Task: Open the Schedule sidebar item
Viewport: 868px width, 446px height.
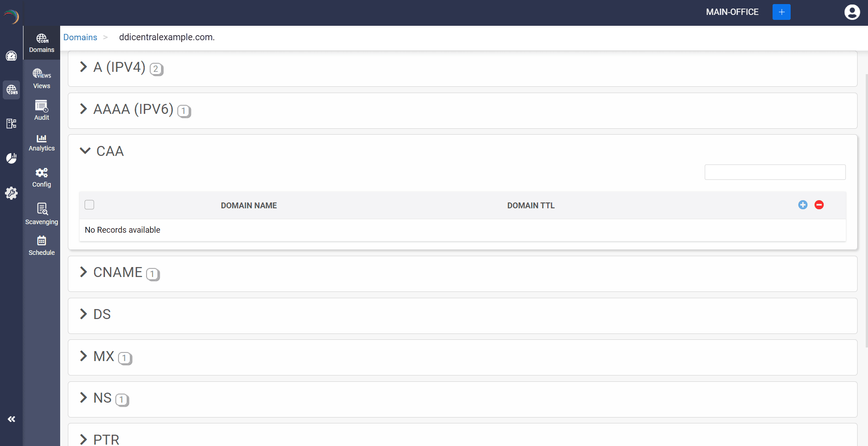Action: coord(42,246)
